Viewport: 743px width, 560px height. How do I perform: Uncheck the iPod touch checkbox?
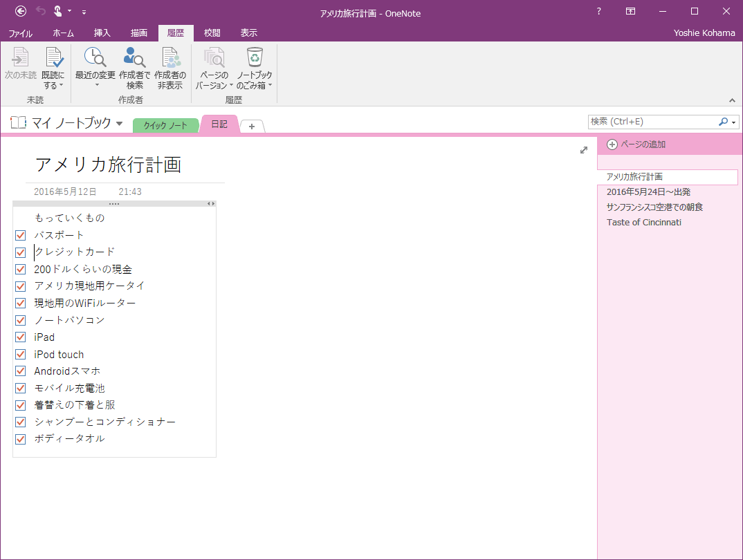[x=20, y=354]
